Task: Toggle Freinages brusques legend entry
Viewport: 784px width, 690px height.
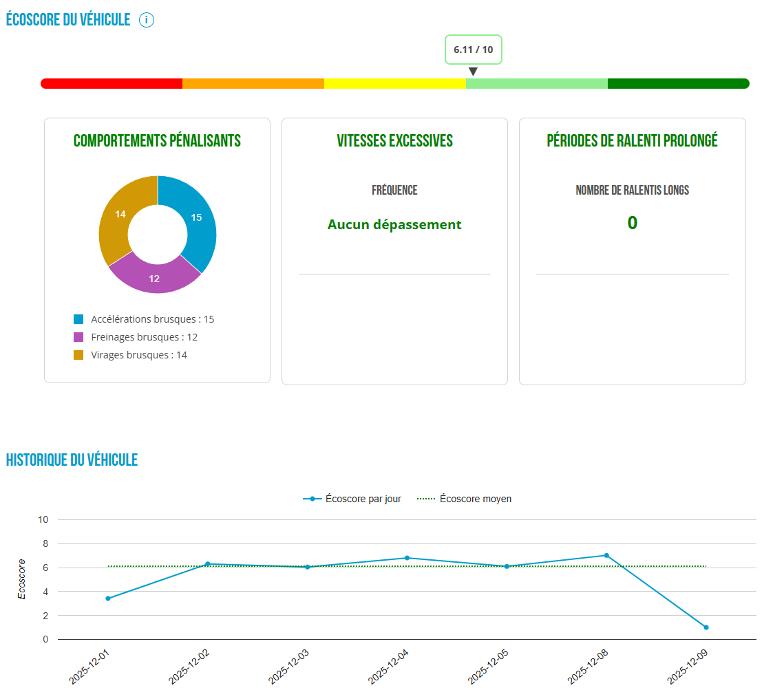Action: point(136,337)
